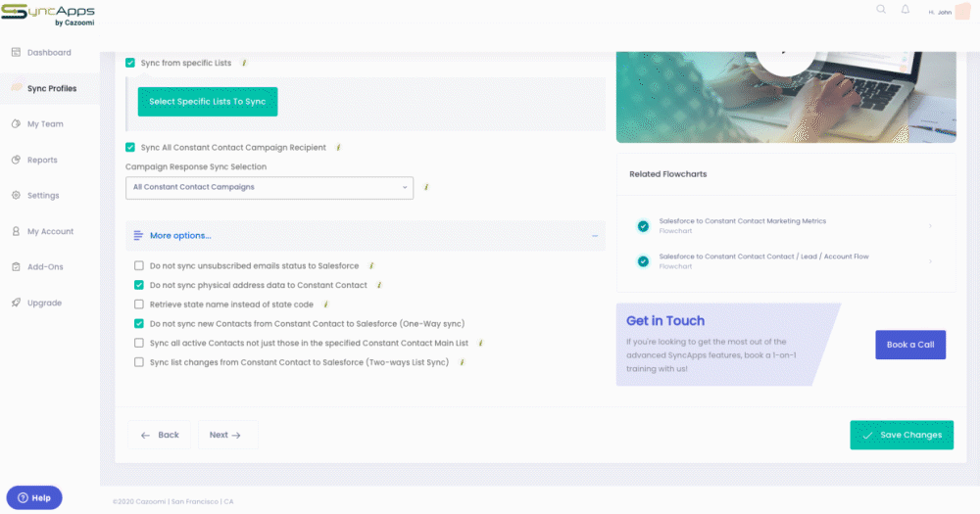Expand Marketing Metrics flowchart chevron
Image resolution: width=980 pixels, height=514 pixels.
pos(930,226)
